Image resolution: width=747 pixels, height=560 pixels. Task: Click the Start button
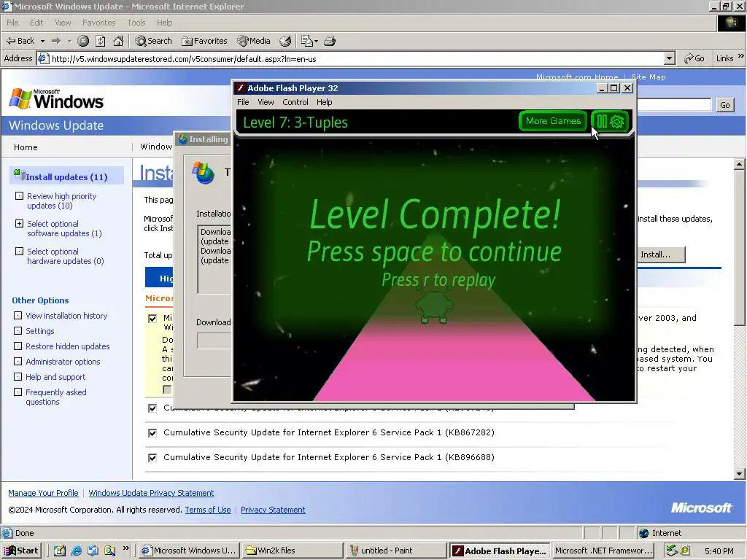tap(21, 551)
